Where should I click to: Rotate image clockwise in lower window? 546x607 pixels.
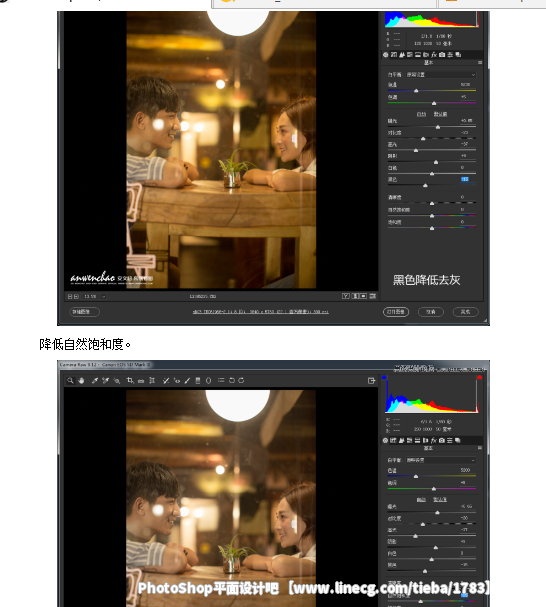[x=241, y=381]
